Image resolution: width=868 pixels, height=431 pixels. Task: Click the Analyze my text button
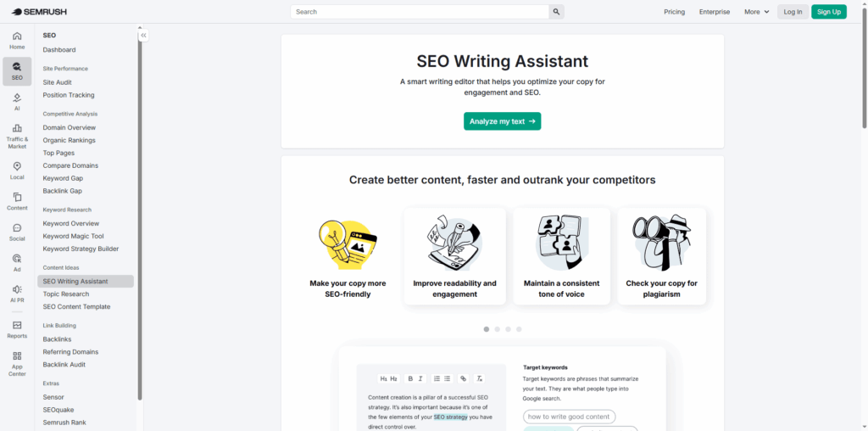pos(502,121)
